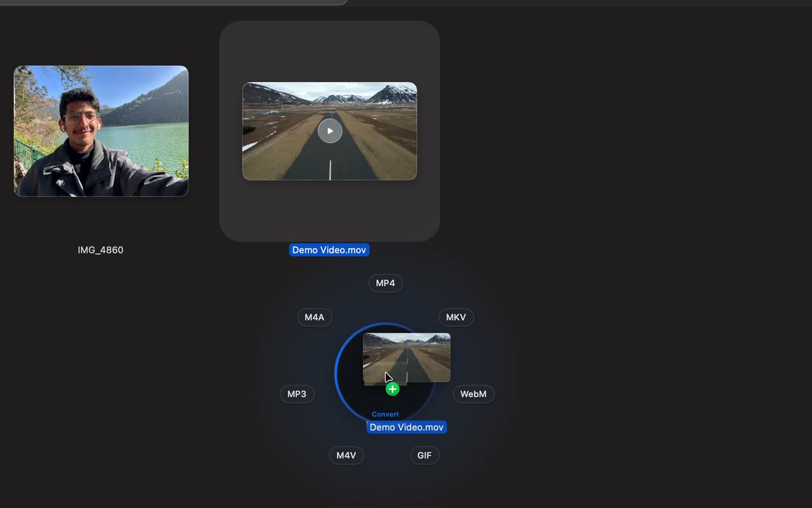Click the Convert label in the circle
This screenshot has width=812, height=508.
tap(385, 414)
